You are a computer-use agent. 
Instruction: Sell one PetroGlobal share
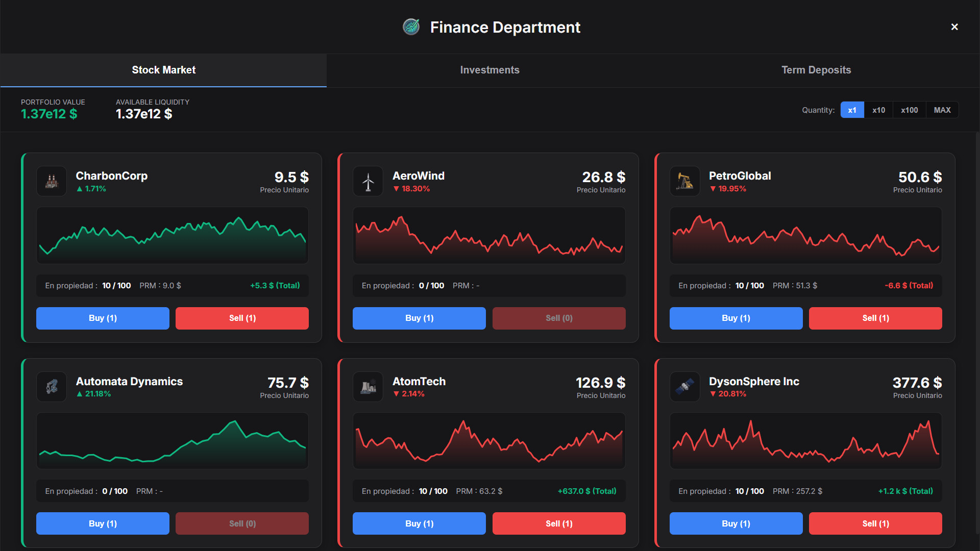875,318
